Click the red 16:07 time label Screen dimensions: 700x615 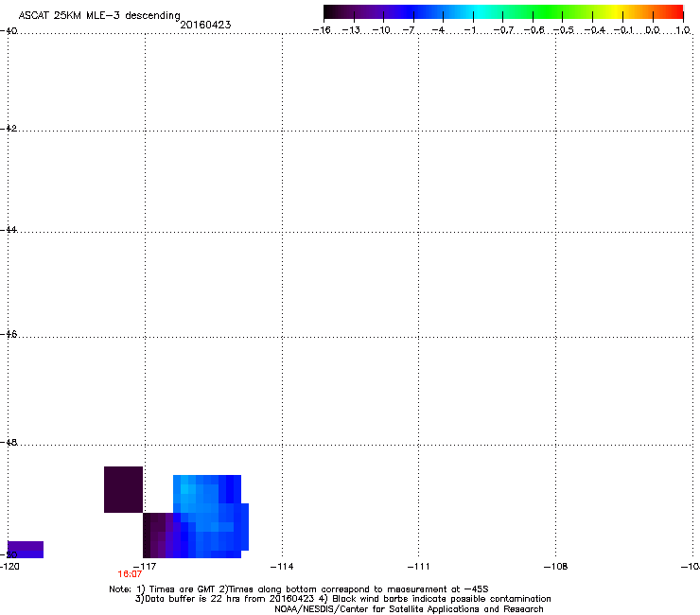point(130,574)
